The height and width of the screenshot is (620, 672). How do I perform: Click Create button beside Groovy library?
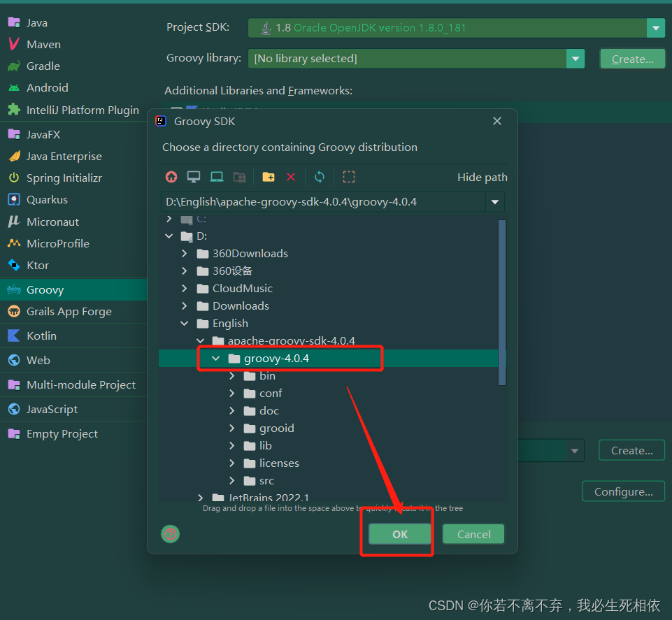click(x=633, y=59)
